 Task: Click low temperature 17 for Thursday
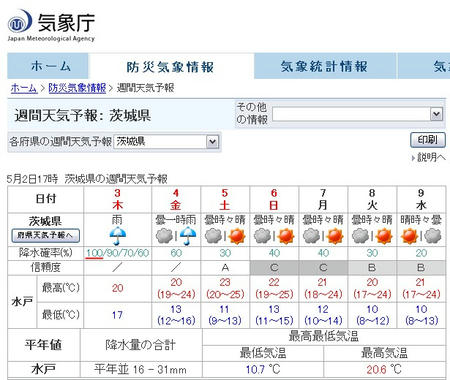[117, 315]
